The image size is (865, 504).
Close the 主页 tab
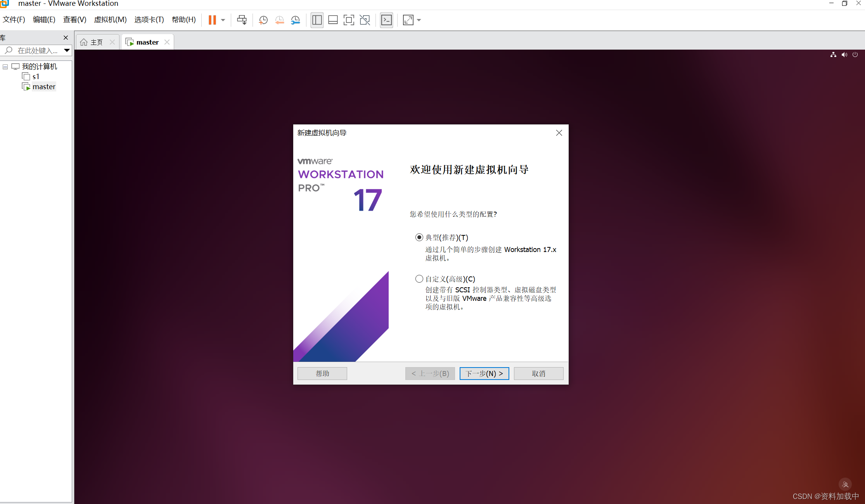pos(112,42)
